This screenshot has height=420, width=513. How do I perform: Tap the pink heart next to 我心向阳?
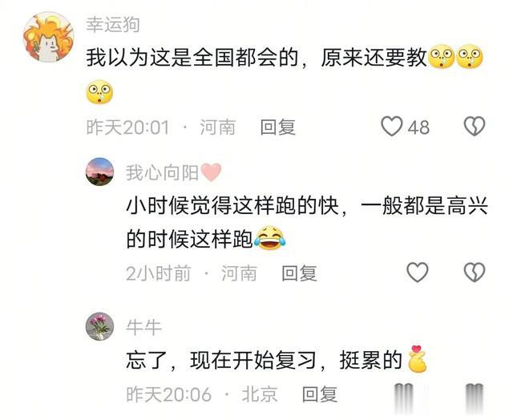coord(211,172)
